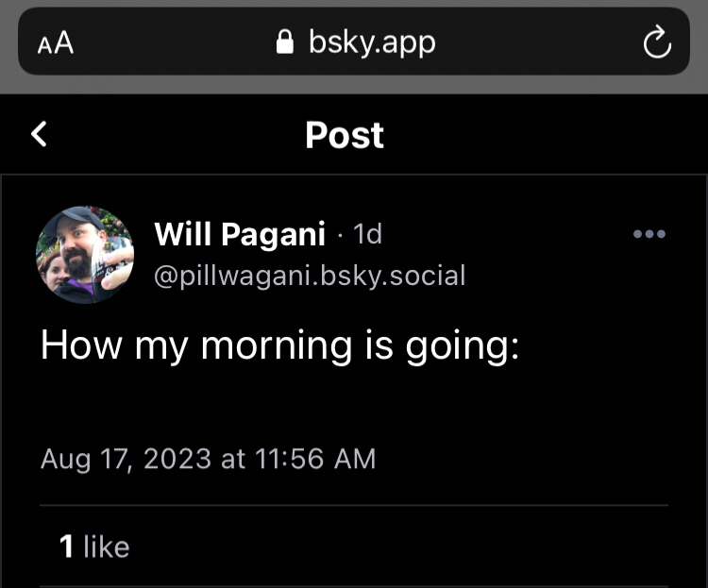Click the Will Pagani display name
The image size is (708, 588).
pos(239,233)
